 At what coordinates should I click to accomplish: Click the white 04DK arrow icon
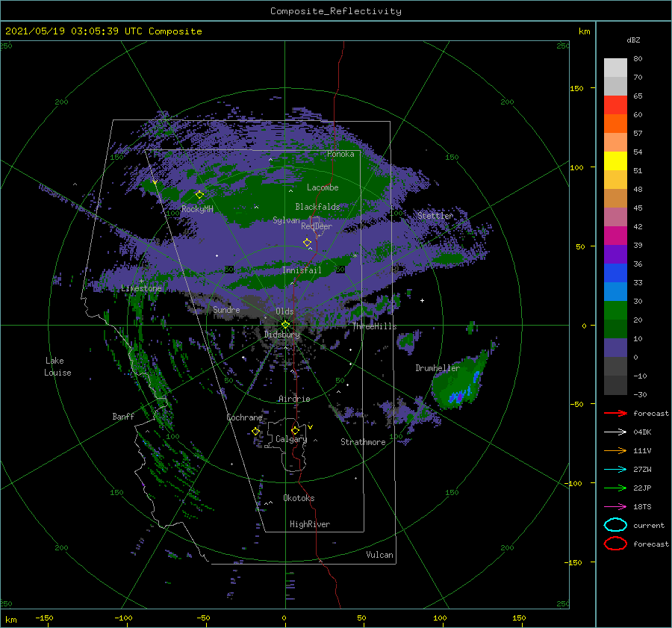615,432
